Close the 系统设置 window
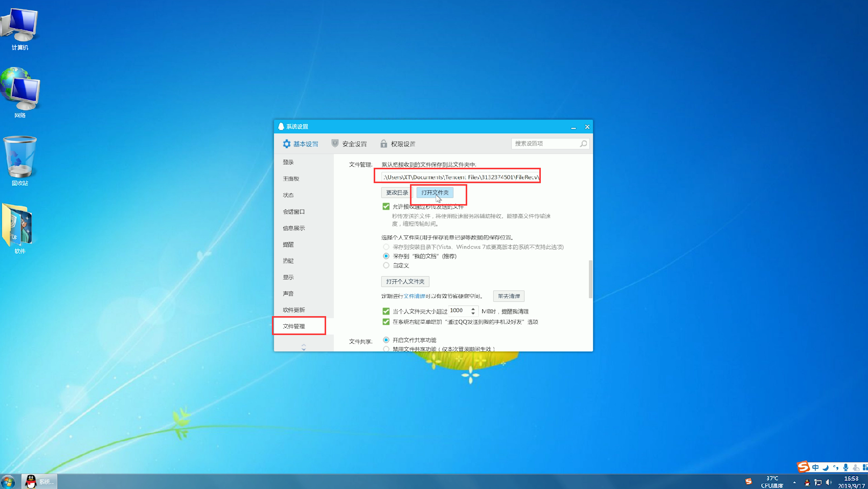 click(x=587, y=127)
